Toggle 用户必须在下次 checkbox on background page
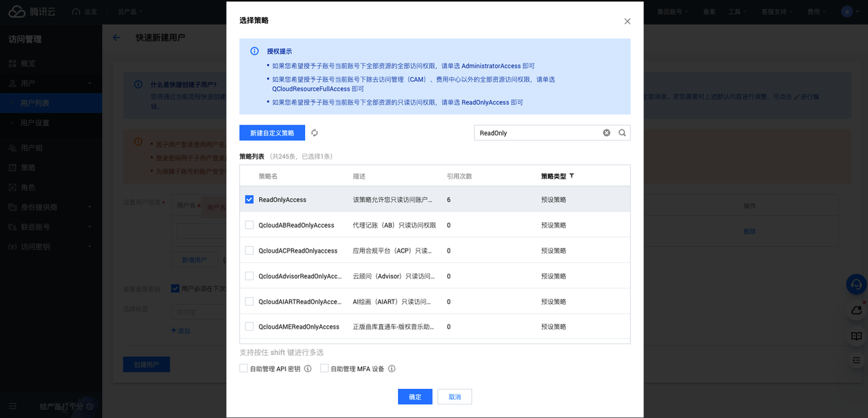This screenshot has width=868, height=418. [175, 288]
